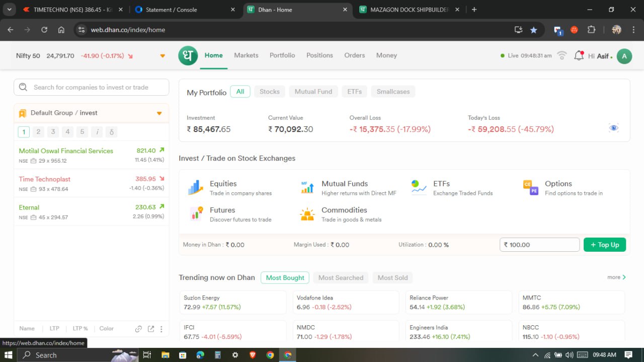644x362 pixels.
Task: Click the Mutual Funds icon
Action: [x=307, y=188]
